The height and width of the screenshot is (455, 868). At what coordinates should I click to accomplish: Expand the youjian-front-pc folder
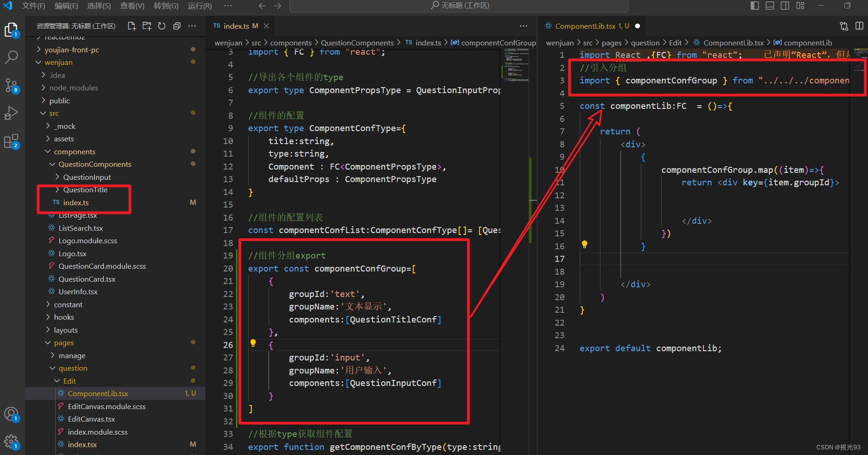[x=115, y=50]
